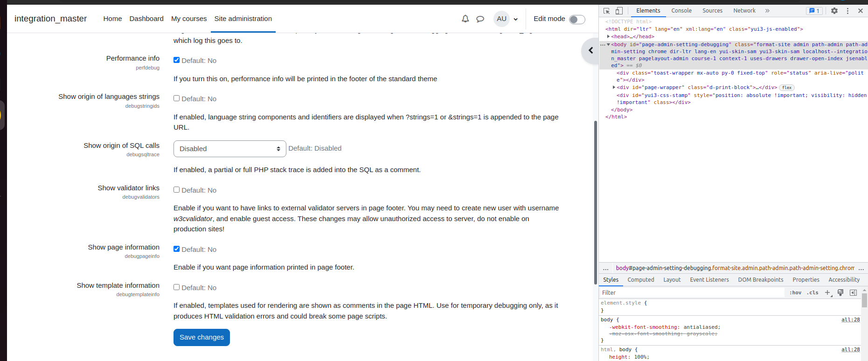Switch to DevTools Elements tab
868x361 pixels.
pyautogui.click(x=648, y=11)
